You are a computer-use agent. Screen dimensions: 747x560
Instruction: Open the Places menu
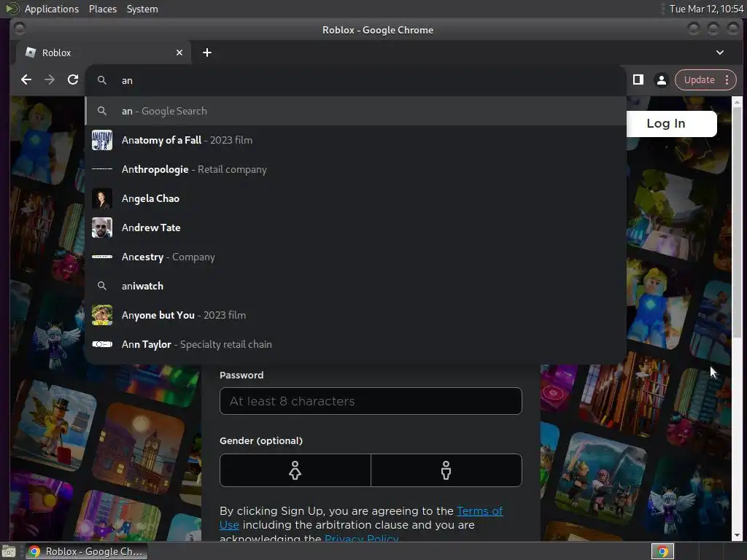[x=103, y=9]
